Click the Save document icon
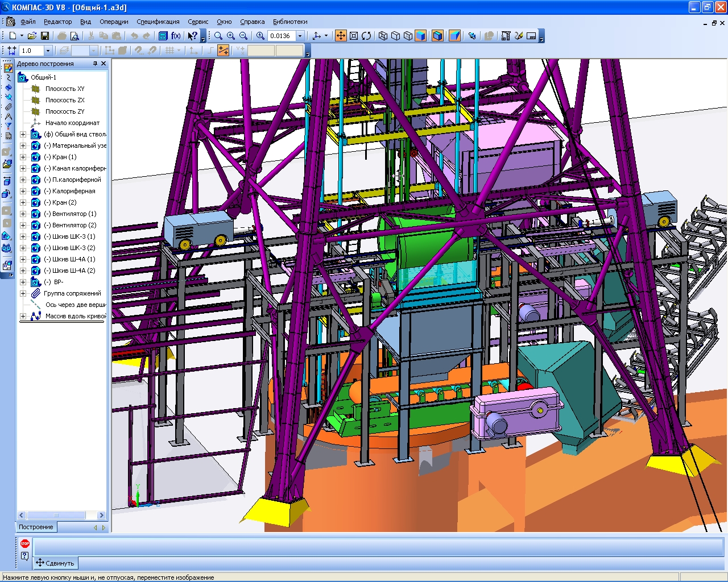Image resolution: width=728 pixels, height=582 pixels. point(44,36)
